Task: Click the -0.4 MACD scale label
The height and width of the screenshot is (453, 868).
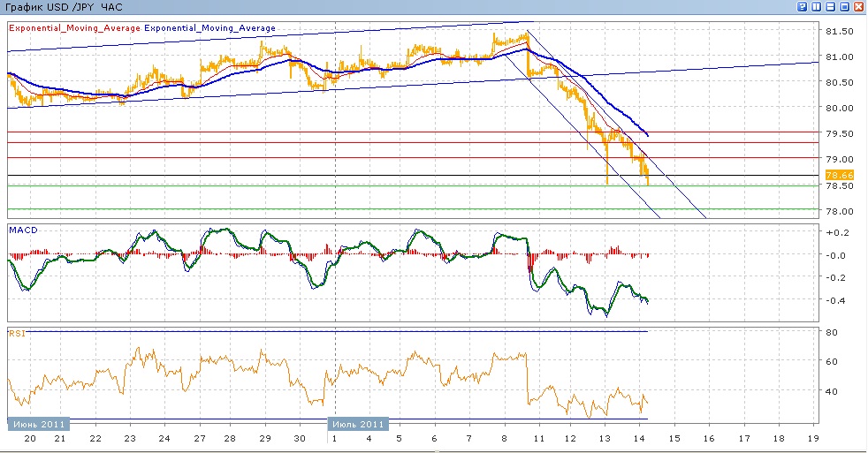Action: coord(837,300)
